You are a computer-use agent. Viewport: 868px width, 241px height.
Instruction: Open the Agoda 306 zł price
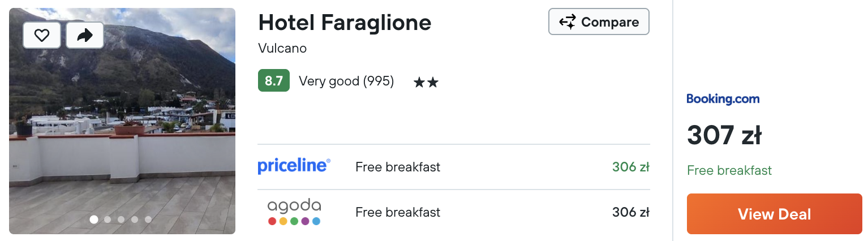point(630,212)
